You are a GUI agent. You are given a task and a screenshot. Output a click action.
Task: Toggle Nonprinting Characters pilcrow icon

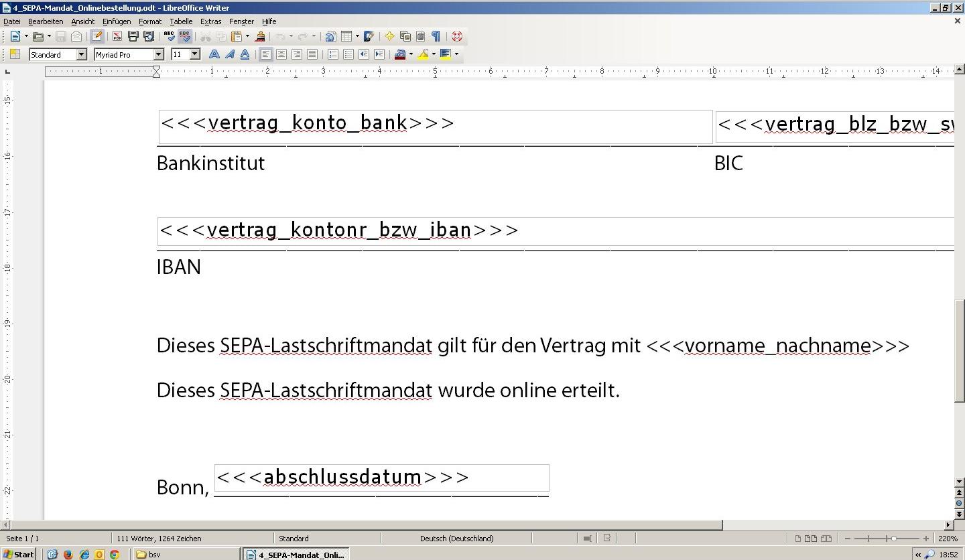coord(436,36)
